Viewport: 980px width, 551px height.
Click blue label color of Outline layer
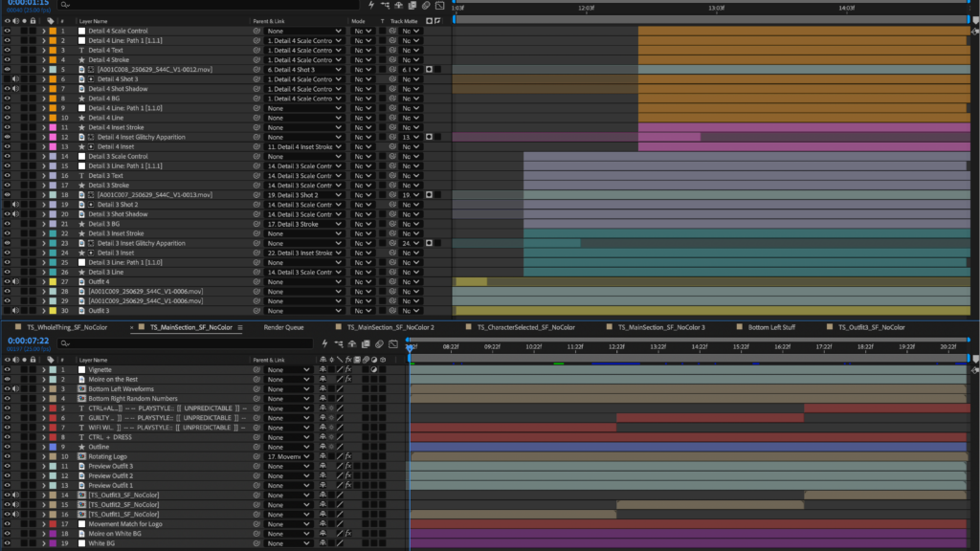[54, 447]
